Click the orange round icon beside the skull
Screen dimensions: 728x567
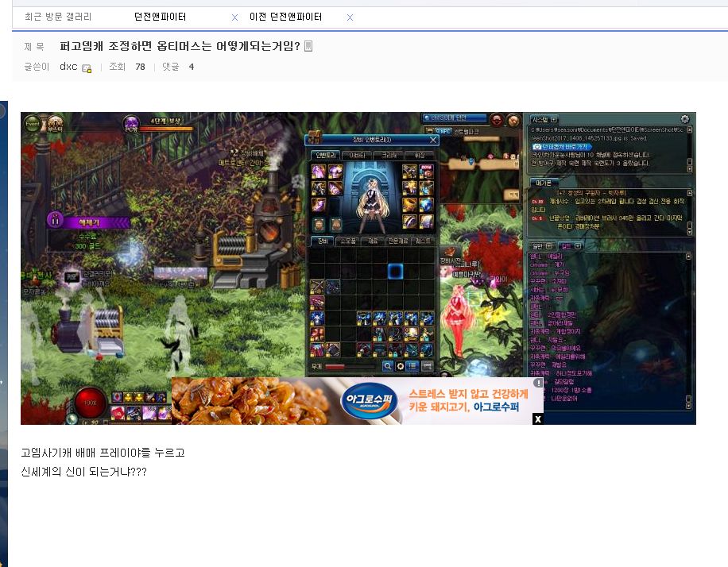(513, 120)
